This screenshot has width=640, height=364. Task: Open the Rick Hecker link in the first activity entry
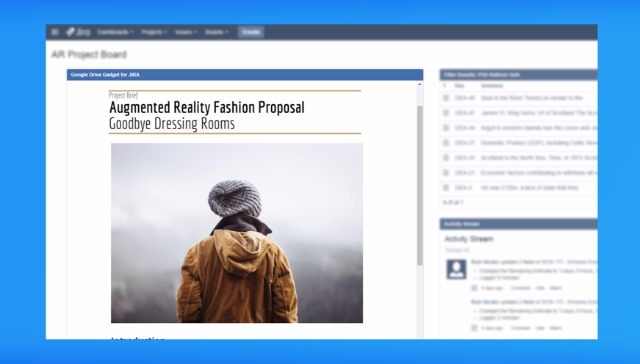coord(484,262)
